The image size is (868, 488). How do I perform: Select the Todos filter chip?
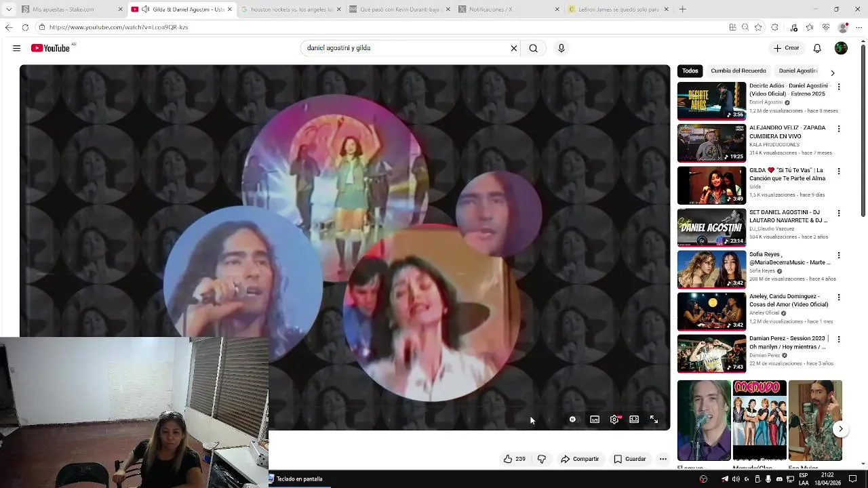coord(690,70)
